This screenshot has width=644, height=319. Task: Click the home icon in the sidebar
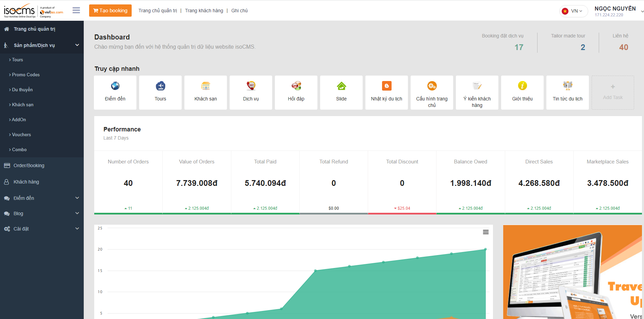pyautogui.click(x=6, y=29)
